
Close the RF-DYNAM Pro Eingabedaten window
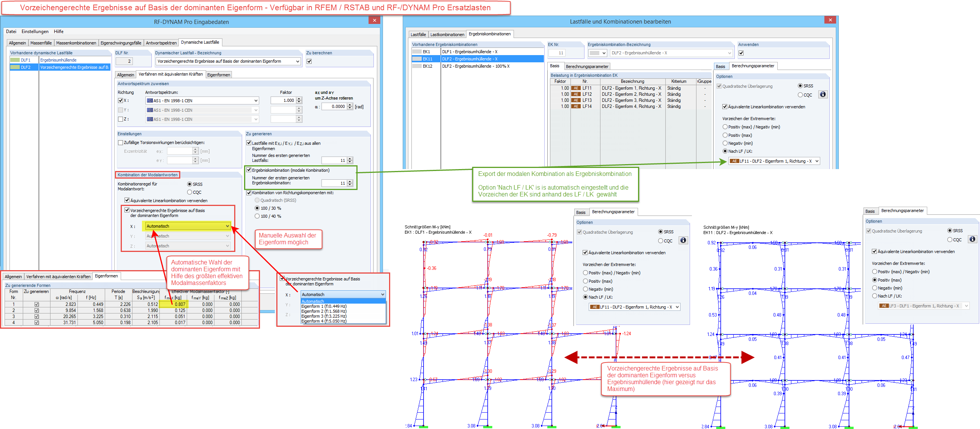pos(374,21)
